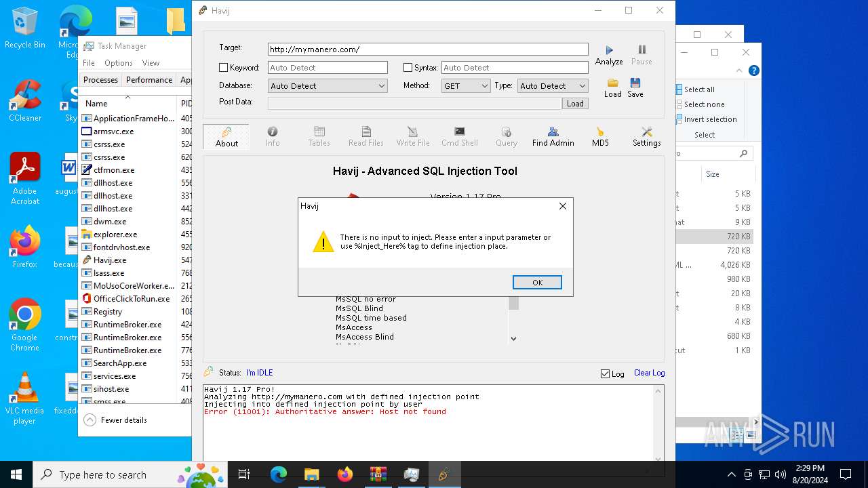Click the down arrow of About list scrollbar
Viewport: 868px width, 488px height.
[x=513, y=338]
